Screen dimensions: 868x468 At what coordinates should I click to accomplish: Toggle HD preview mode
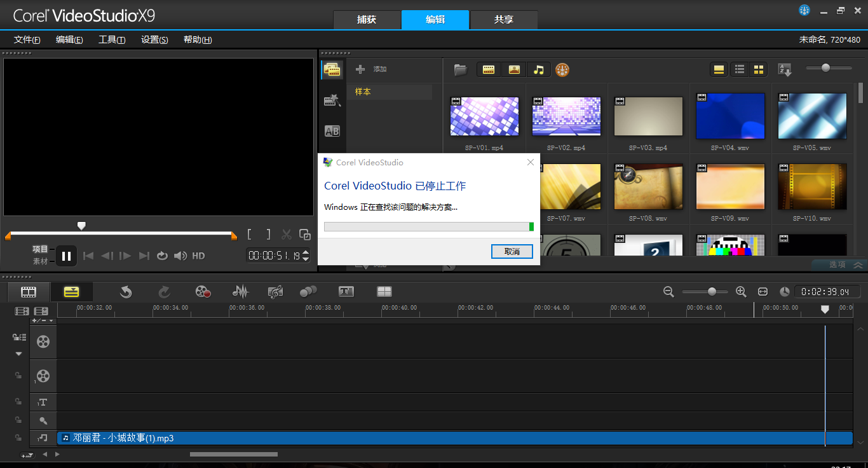198,256
